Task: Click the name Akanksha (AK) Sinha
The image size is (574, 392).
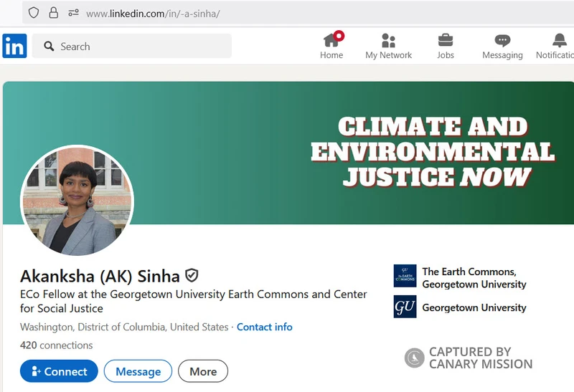Action: pyautogui.click(x=100, y=276)
